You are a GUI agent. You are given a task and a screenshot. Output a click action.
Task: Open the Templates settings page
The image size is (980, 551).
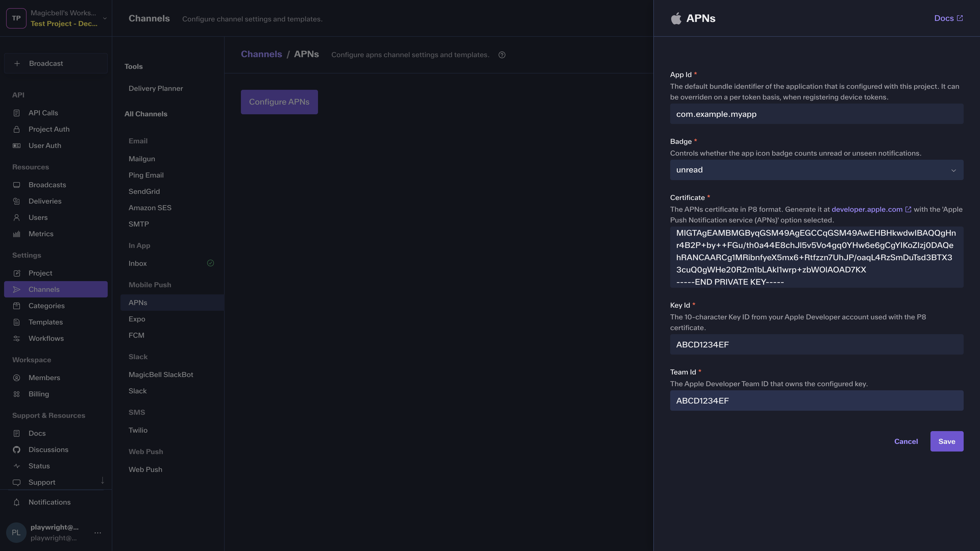pos(46,322)
